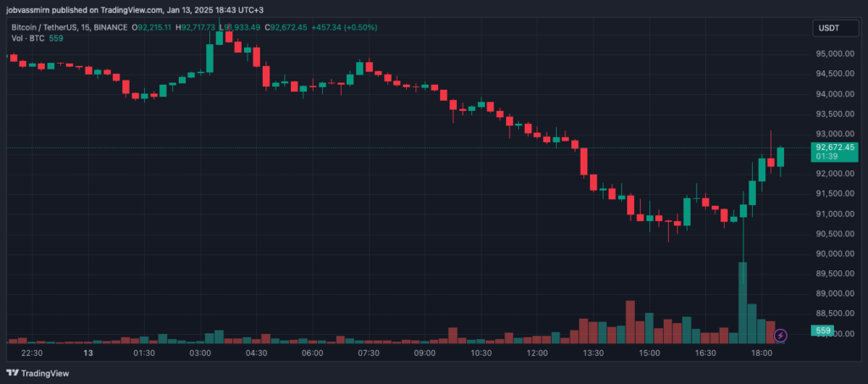Click the 12:00 time axis label

pyautogui.click(x=537, y=353)
